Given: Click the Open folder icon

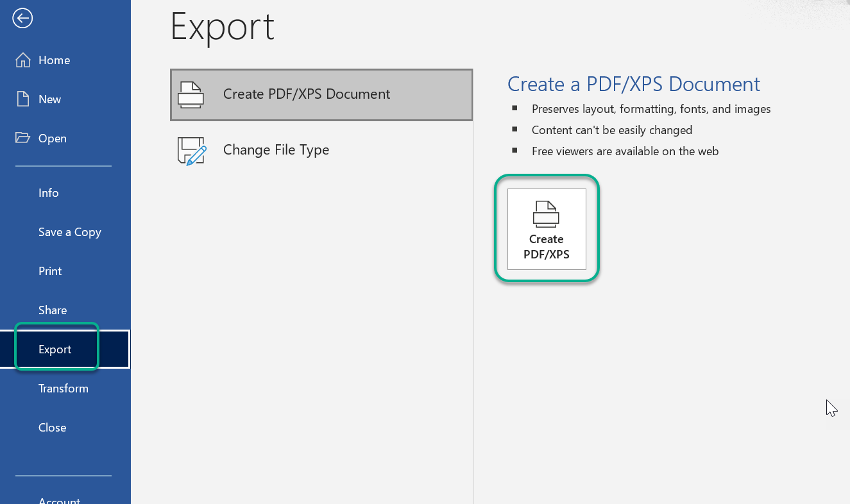Looking at the screenshot, I should tap(23, 138).
